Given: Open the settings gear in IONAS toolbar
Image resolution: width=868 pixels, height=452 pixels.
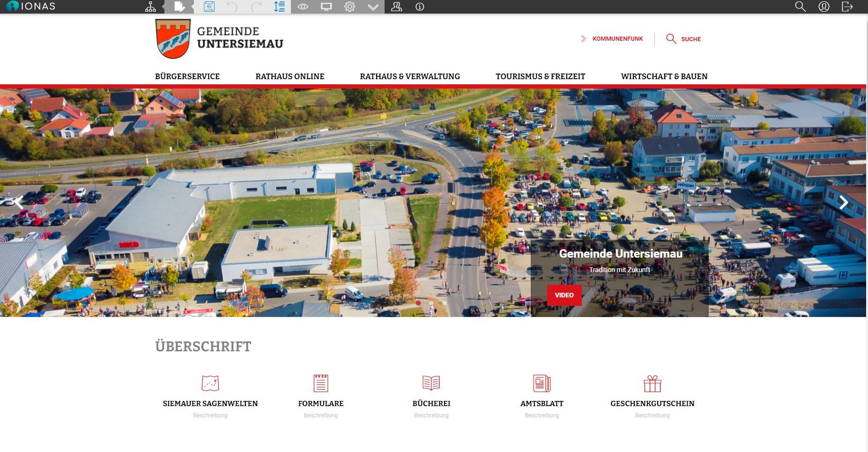Looking at the screenshot, I should (x=349, y=7).
